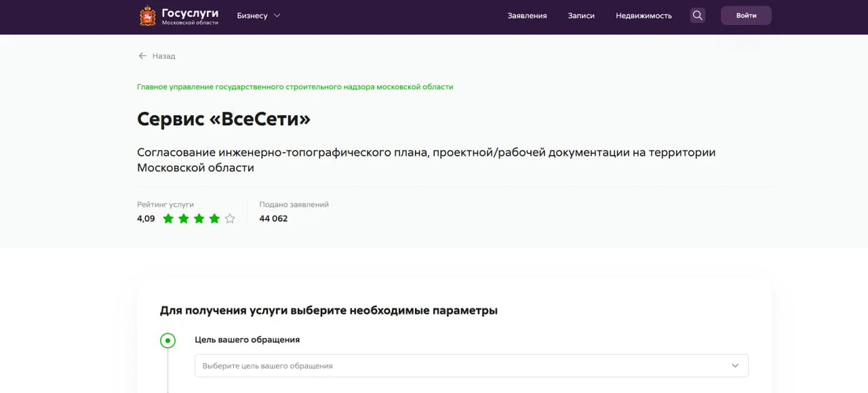Click the 44 062 applications count
Image resolution: width=868 pixels, height=393 pixels.
273,218
